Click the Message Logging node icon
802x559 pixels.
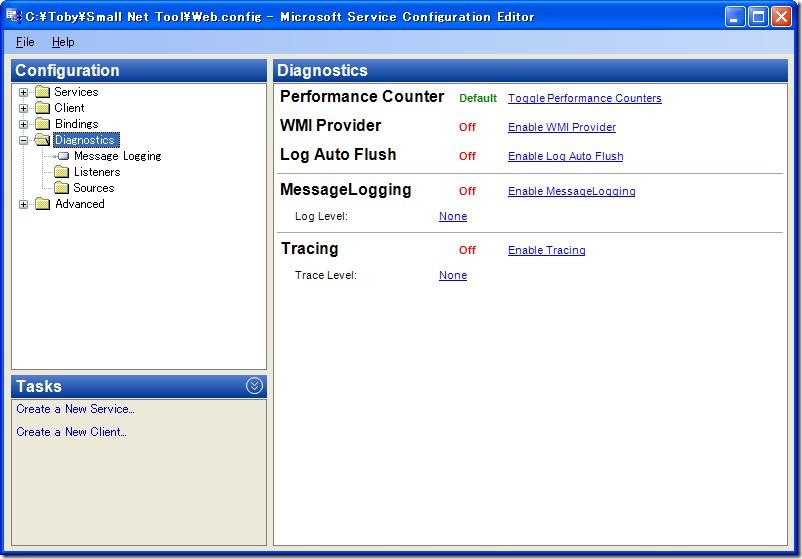[x=63, y=156]
